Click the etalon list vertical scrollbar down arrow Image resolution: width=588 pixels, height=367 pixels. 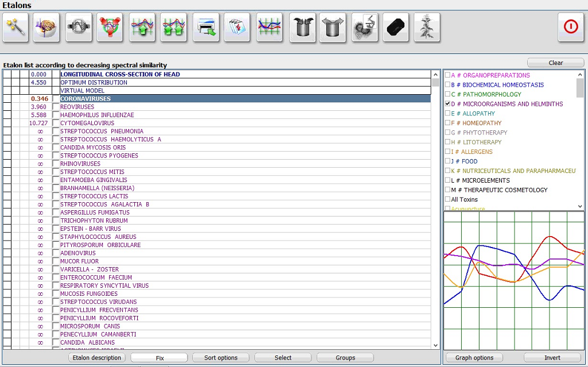point(435,345)
